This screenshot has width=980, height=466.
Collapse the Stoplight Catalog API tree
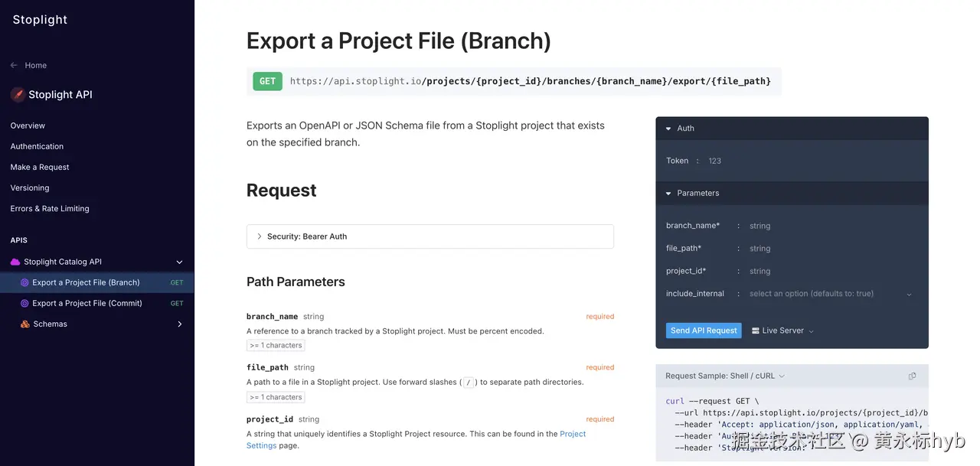pos(180,262)
